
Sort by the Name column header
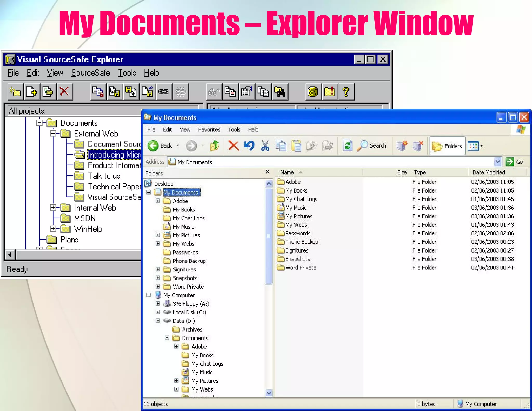point(318,172)
